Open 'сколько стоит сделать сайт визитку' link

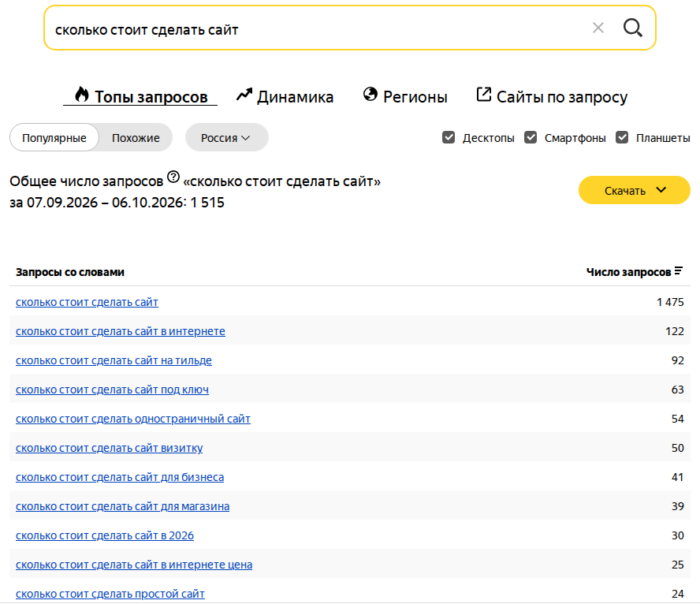(109, 448)
